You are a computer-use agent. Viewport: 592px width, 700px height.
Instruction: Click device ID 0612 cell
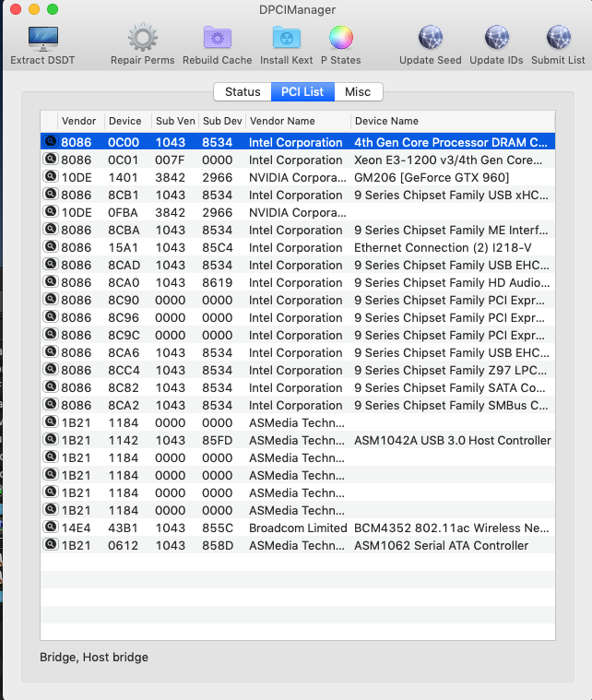coord(124,546)
